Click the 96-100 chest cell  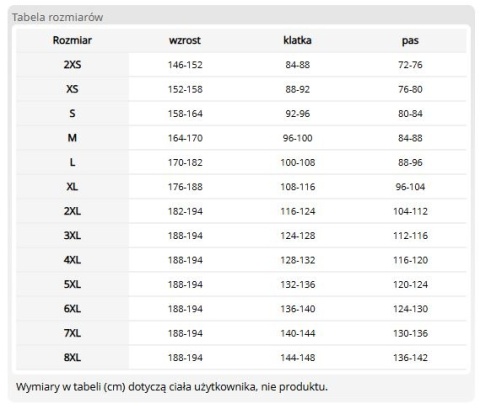point(298,138)
